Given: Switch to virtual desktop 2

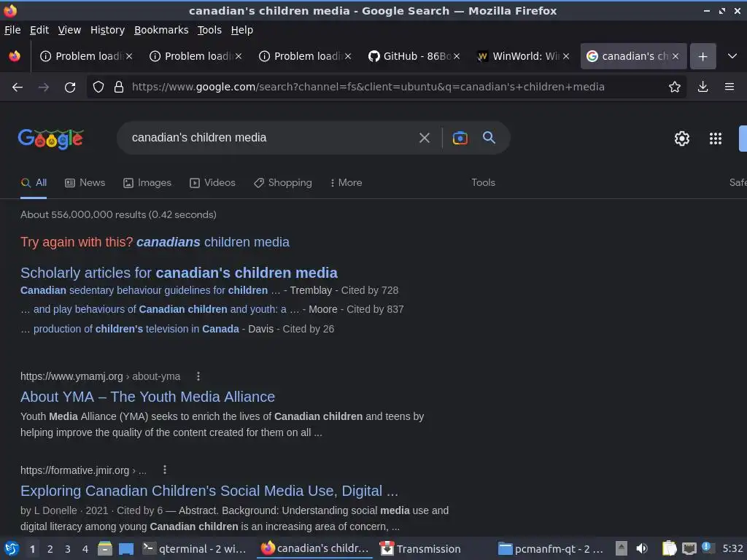Looking at the screenshot, I should [x=50, y=550].
